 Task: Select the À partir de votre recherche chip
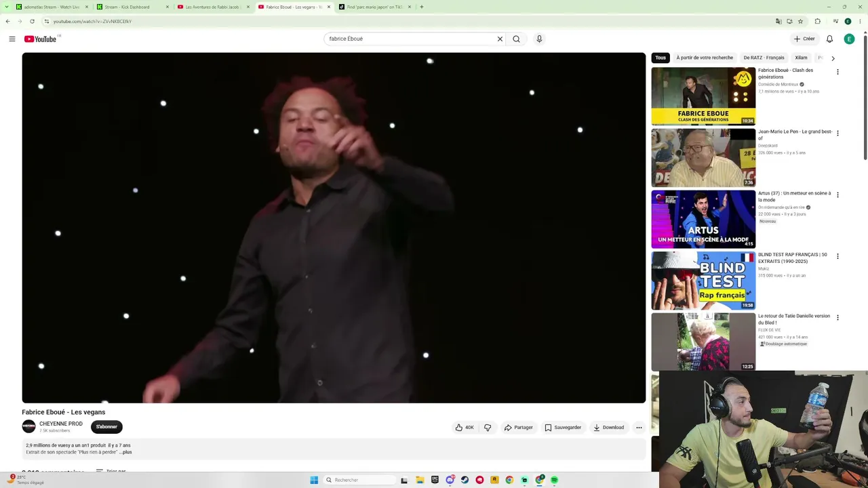pos(705,58)
